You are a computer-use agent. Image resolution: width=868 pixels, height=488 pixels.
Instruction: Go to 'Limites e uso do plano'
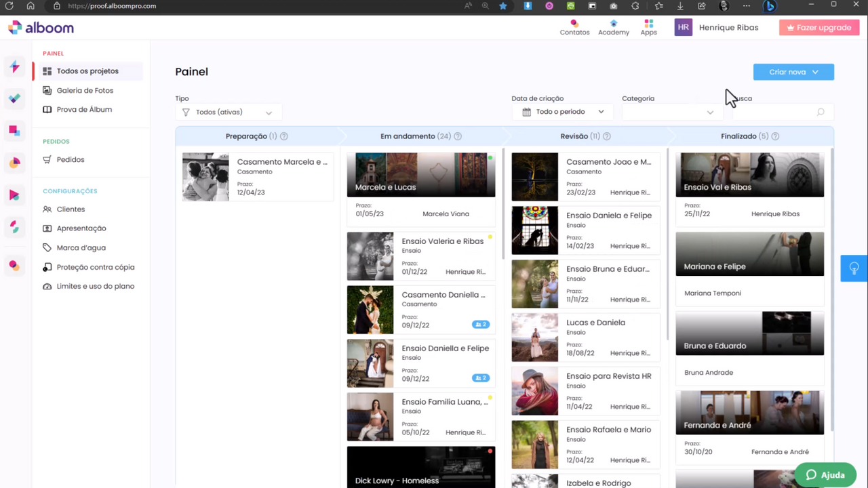(x=95, y=286)
